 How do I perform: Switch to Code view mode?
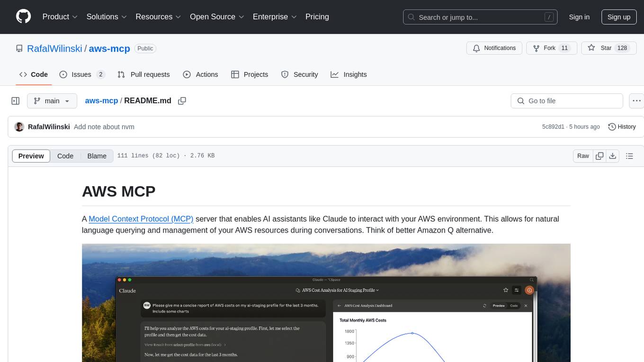pyautogui.click(x=65, y=156)
